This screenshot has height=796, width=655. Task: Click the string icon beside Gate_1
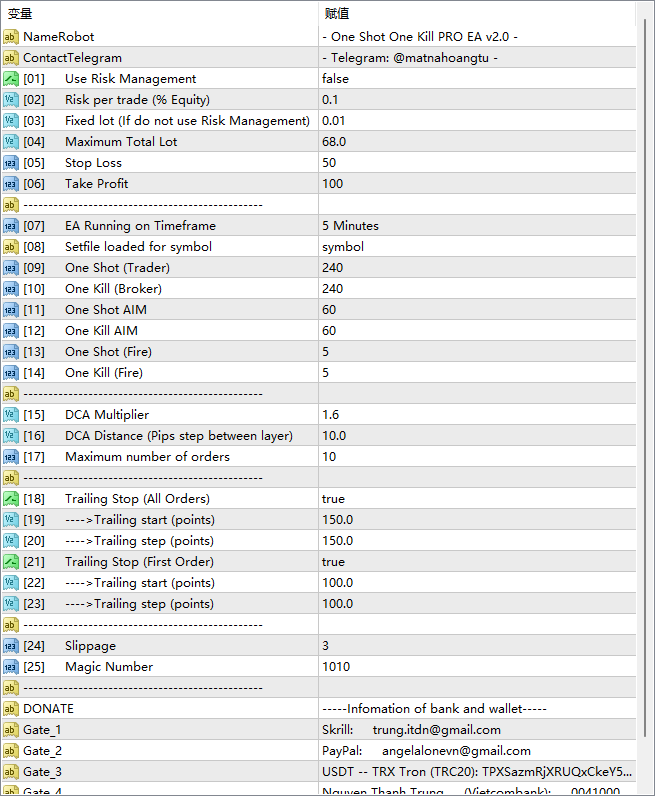pyautogui.click(x=11, y=729)
